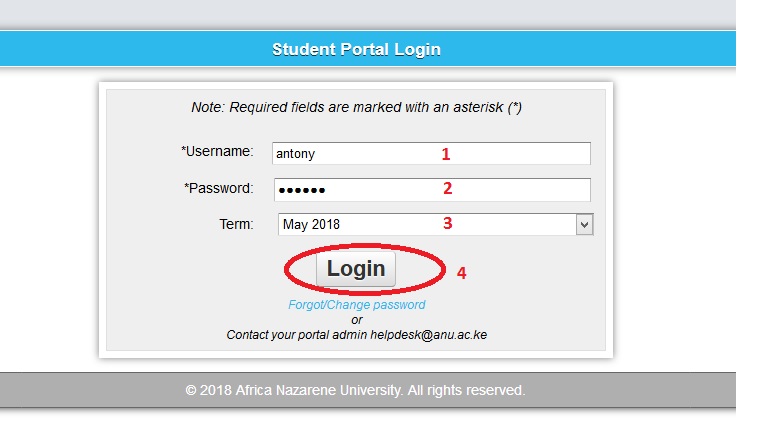Open the Forgot/Change password link
The width and height of the screenshot is (775, 443).
pyautogui.click(x=356, y=305)
